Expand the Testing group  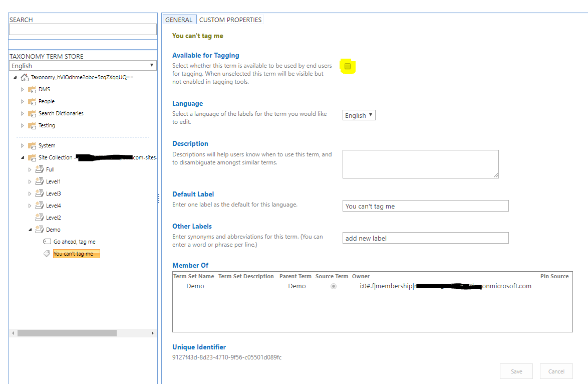[x=22, y=125]
